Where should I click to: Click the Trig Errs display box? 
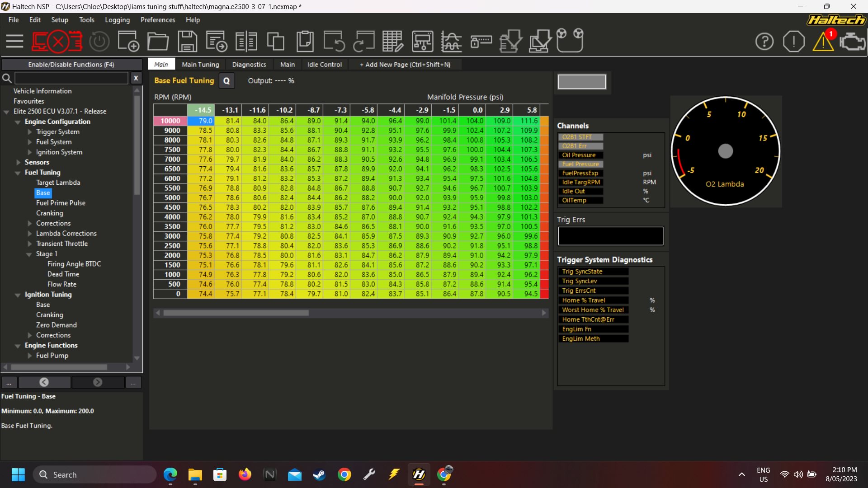pos(610,236)
